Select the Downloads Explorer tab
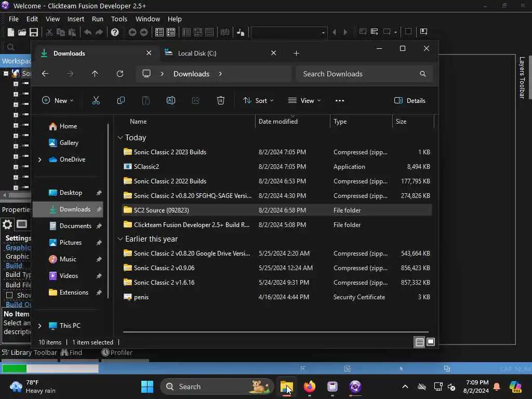Image resolution: width=532 pixels, height=399 pixels. pyautogui.click(x=96, y=54)
